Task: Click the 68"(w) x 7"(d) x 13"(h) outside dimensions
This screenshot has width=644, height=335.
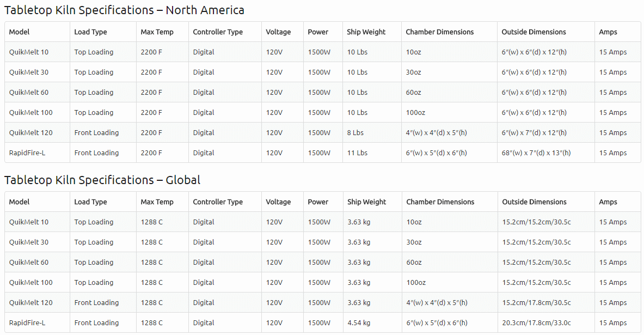Action: (536, 153)
